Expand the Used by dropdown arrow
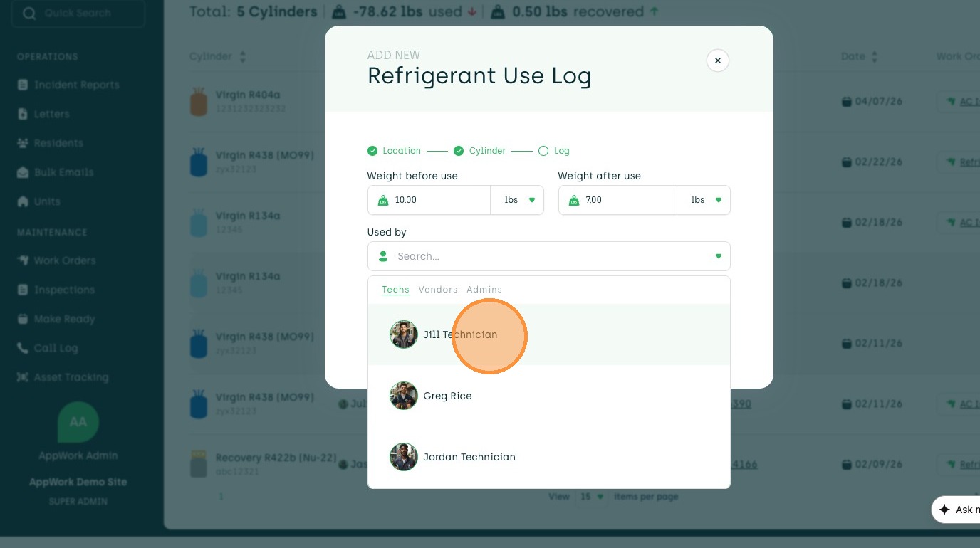 [x=718, y=256]
